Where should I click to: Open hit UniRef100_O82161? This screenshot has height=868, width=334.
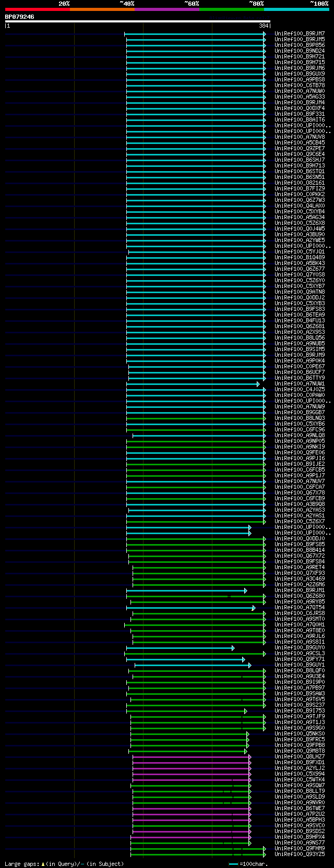point(300,183)
